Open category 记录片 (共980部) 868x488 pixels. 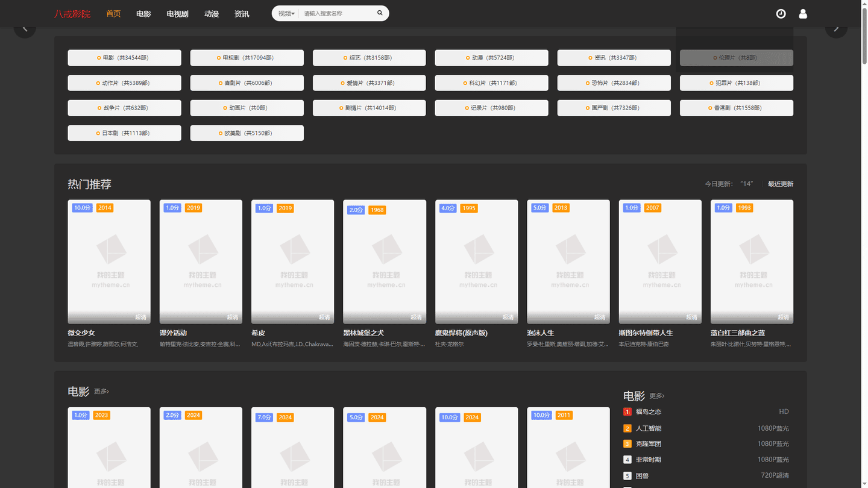pyautogui.click(x=492, y=108)
